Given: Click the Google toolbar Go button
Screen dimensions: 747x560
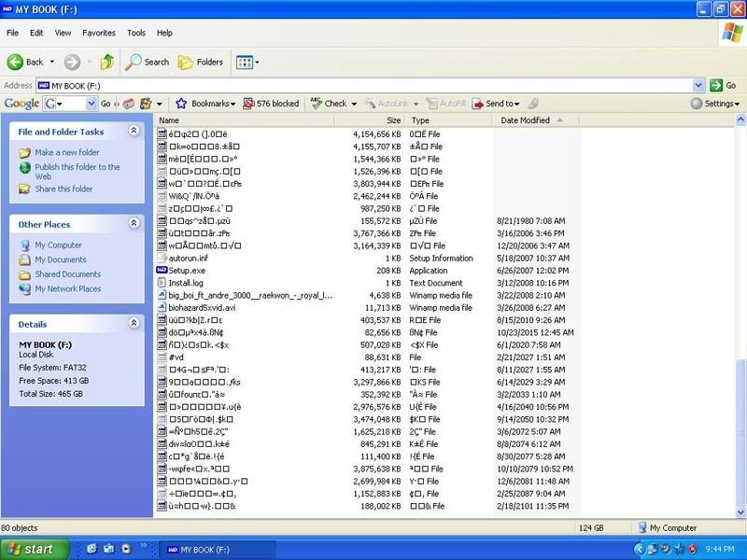Looking at the screenshot, I should (x=106, y=104).
